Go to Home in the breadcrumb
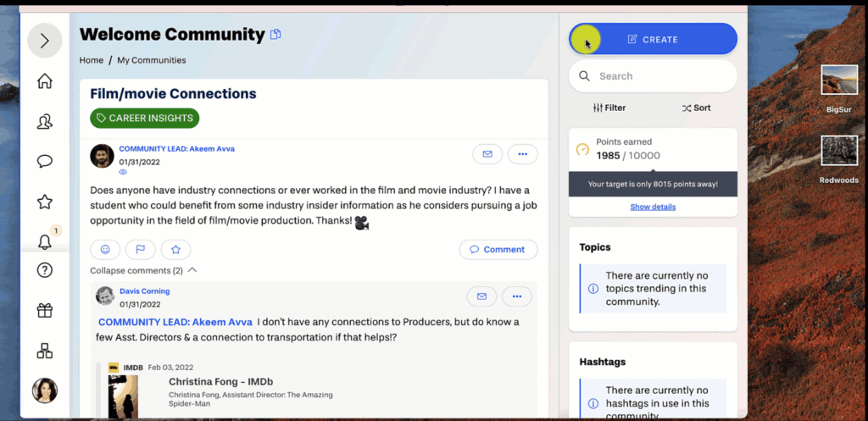Image resolution: width=868 pixels, height=421 pixels. click(x=92, y=60)
